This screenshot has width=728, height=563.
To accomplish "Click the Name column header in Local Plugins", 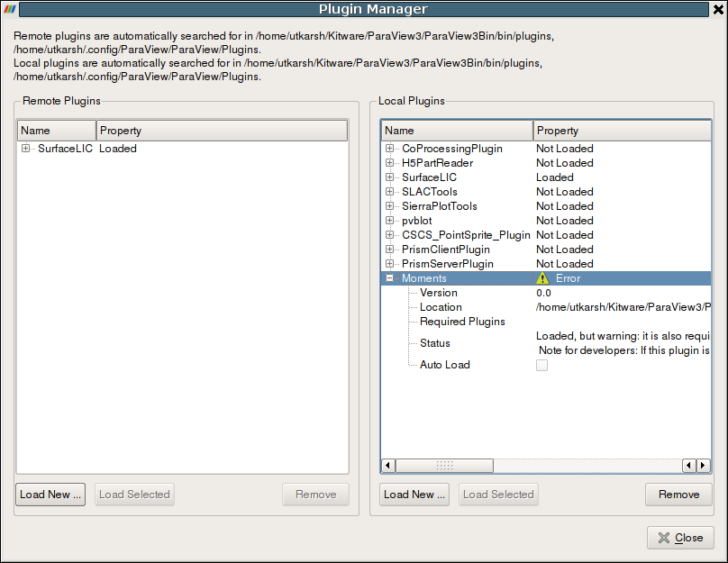I will coord(455,130).
